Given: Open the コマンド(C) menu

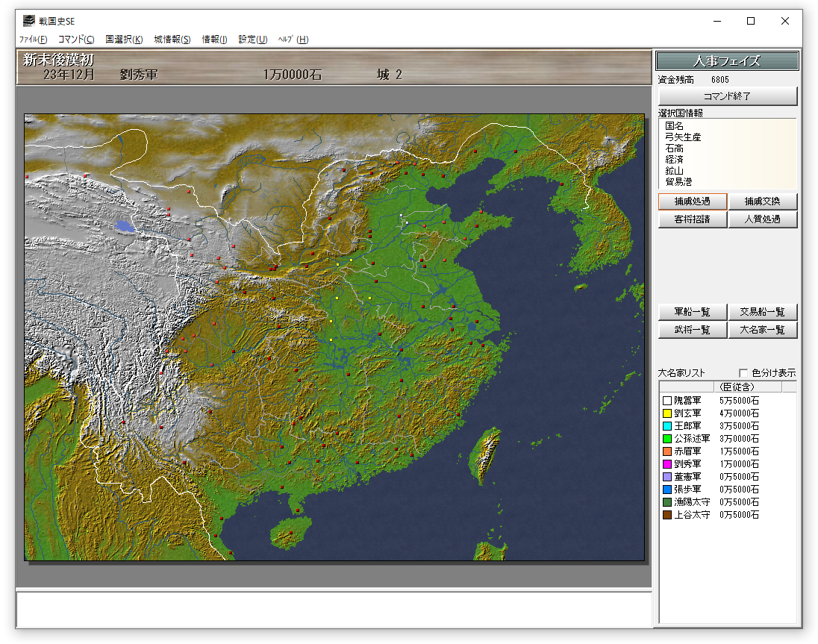Looking at the screenshot, I should coord(76,40).
